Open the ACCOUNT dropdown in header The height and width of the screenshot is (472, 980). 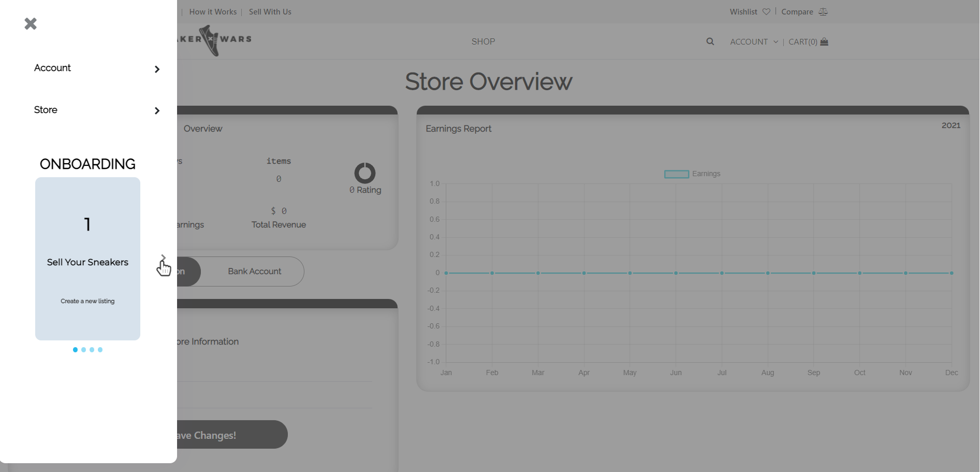pyautogui.click(x=754, y=42)
